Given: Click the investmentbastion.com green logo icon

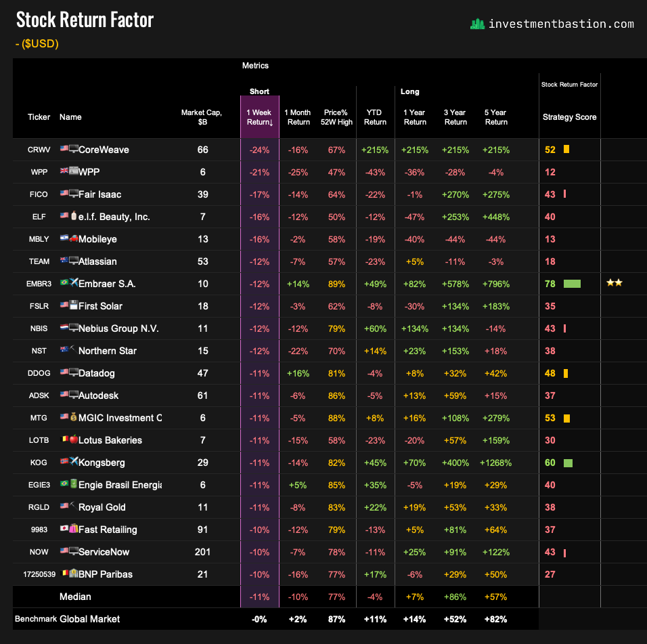Looking at the screenshot, I should (x=477, y=24).
